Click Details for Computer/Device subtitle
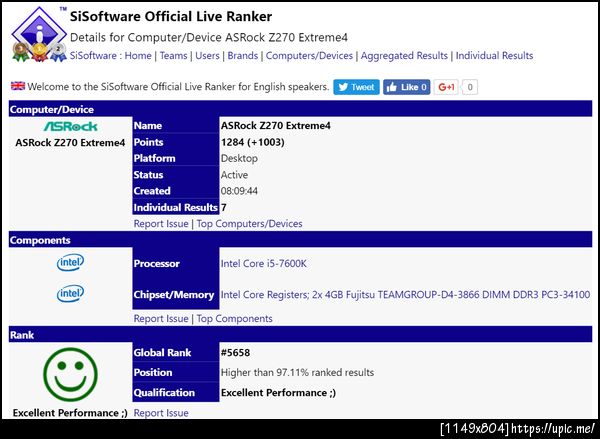Viewport: 600px width, 439px height. click(x=209, y=38)
